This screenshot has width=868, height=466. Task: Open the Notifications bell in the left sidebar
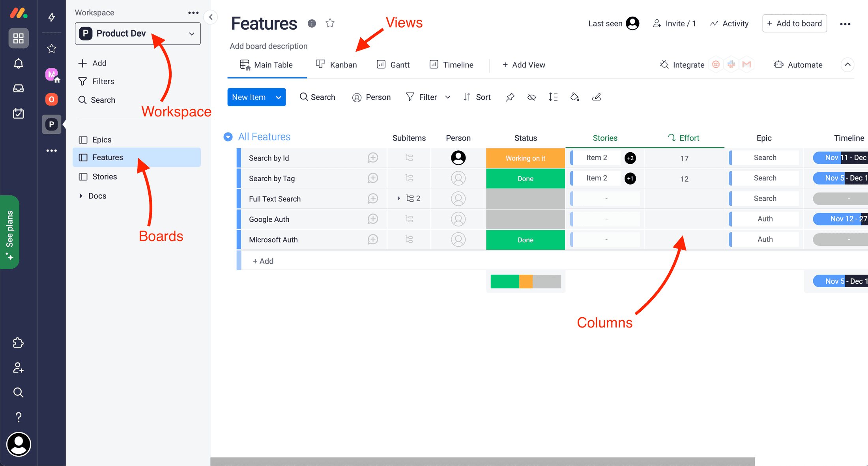click(x=18, y=63)
